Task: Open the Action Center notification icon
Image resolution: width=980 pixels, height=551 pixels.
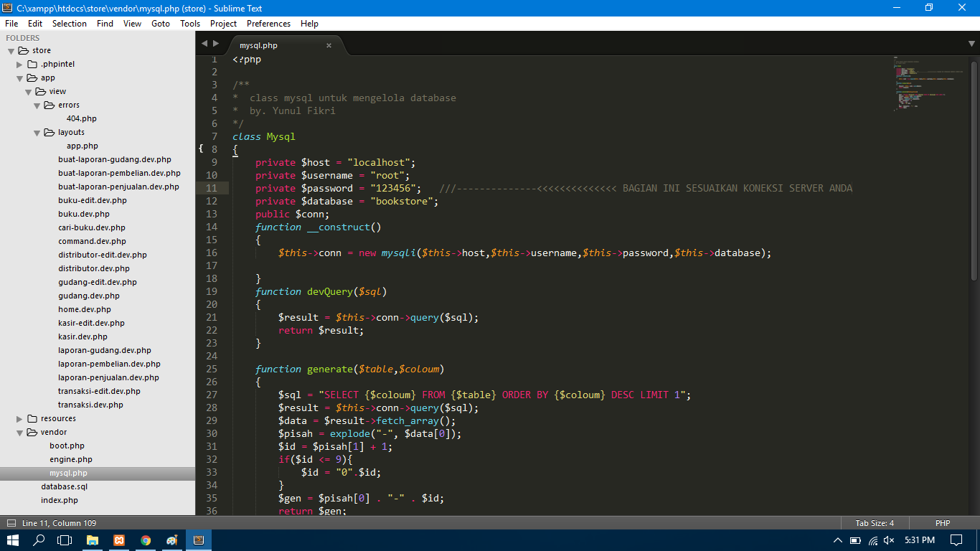Action: tap(956, 539)
